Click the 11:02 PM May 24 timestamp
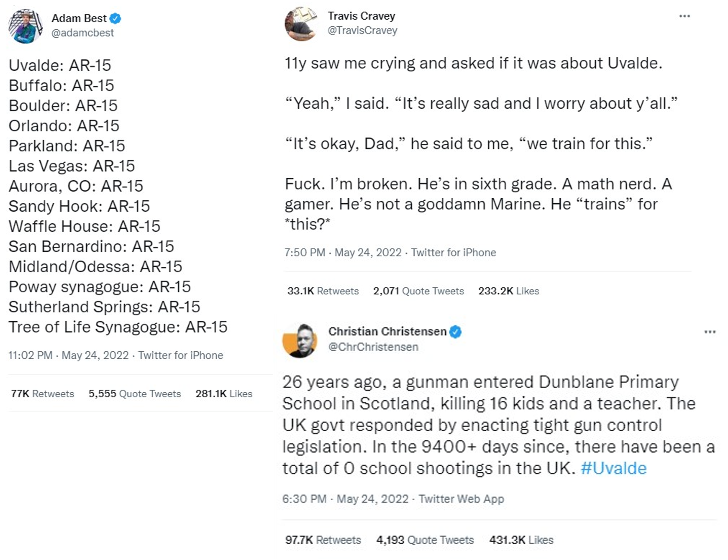This screenshot has width=728, height=560. 69,355
